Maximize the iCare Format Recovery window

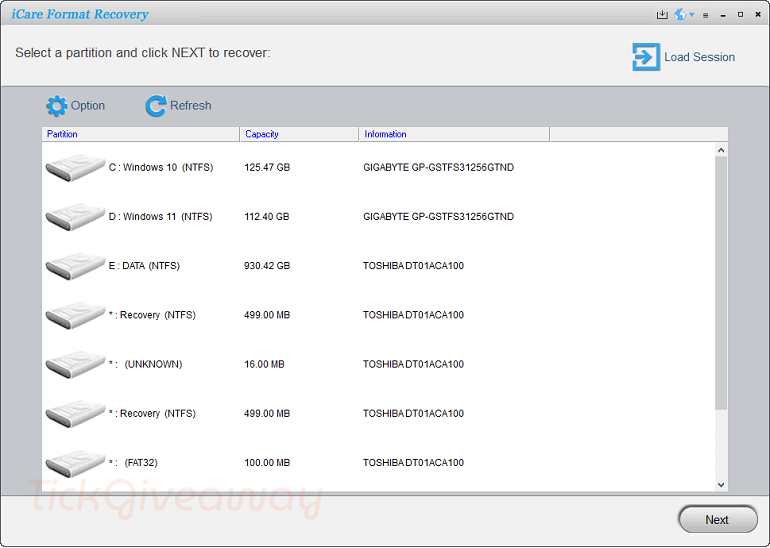pyautogui.click(x=741, y=15)
